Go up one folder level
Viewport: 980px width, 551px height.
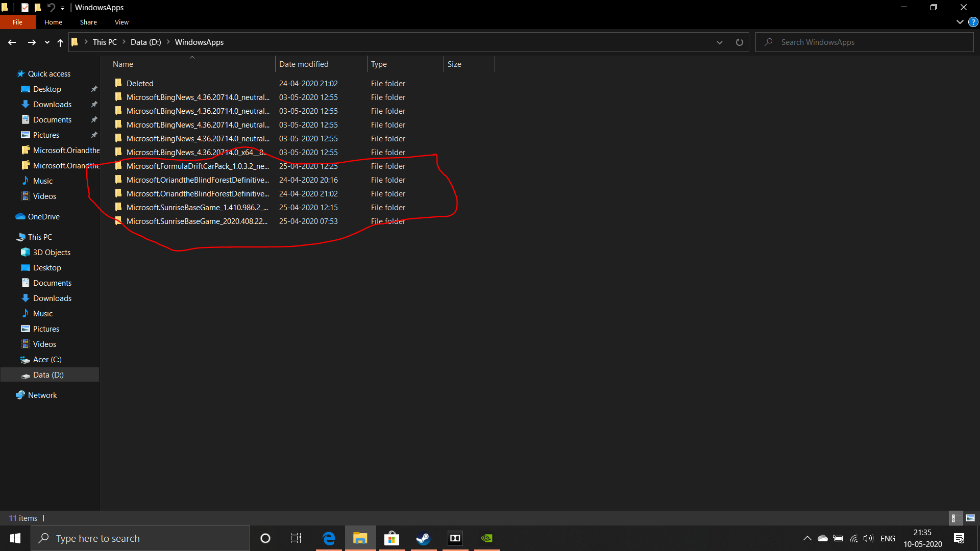pos(60,42)
